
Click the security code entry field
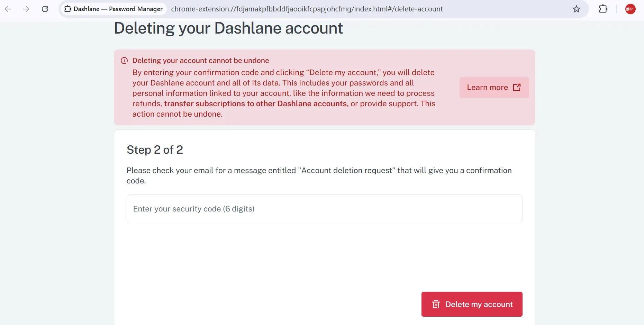click(324, 209)
